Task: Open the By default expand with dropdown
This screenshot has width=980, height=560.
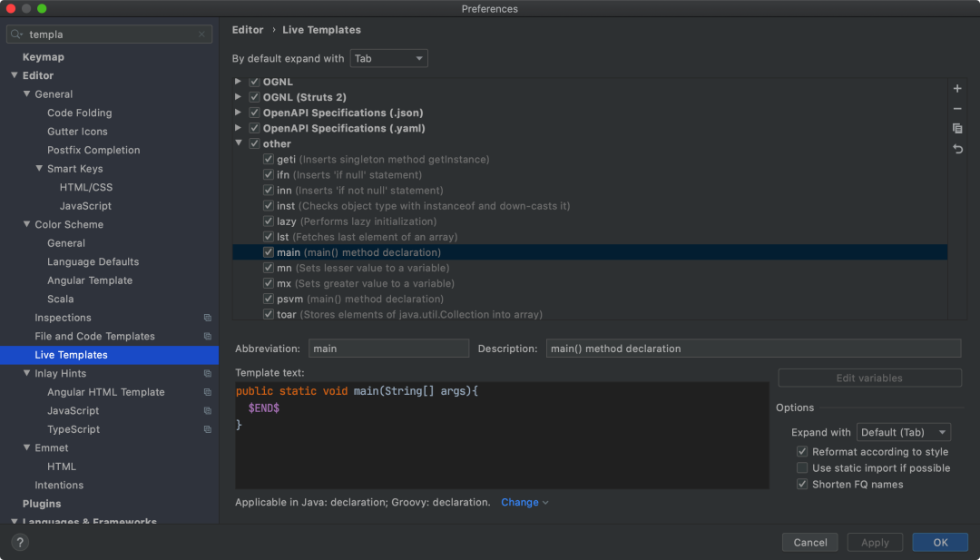Action: click(388, 58)
